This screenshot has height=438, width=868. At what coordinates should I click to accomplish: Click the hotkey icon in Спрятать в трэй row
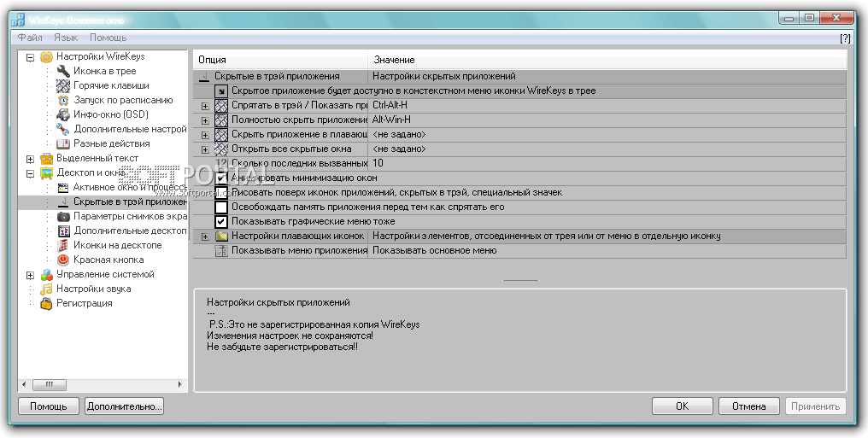pos(221,105)
